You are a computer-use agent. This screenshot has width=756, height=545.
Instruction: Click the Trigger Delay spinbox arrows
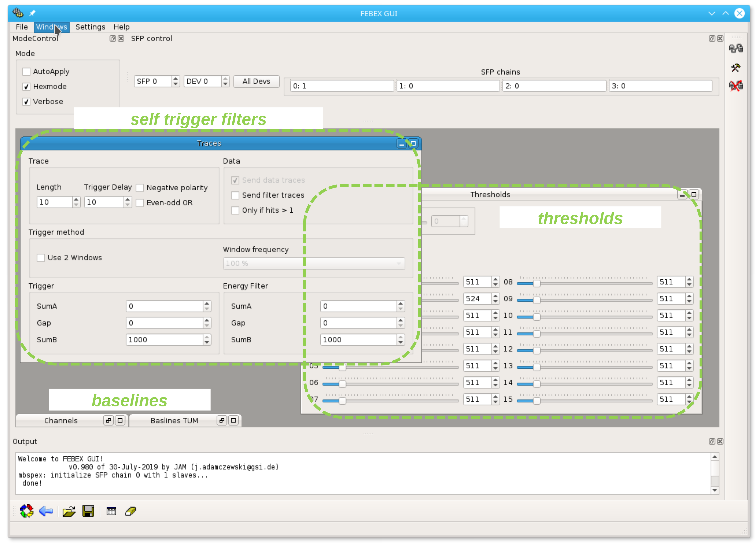pos(128,202)
